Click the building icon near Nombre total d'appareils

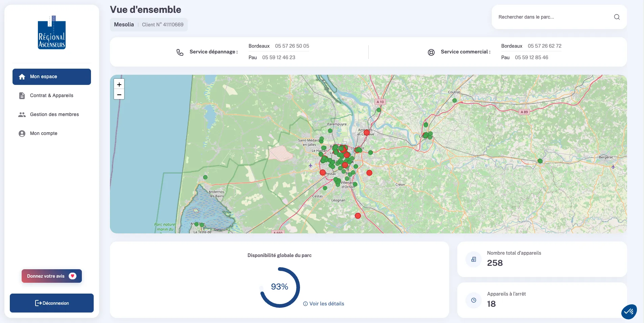click(474, 259)
